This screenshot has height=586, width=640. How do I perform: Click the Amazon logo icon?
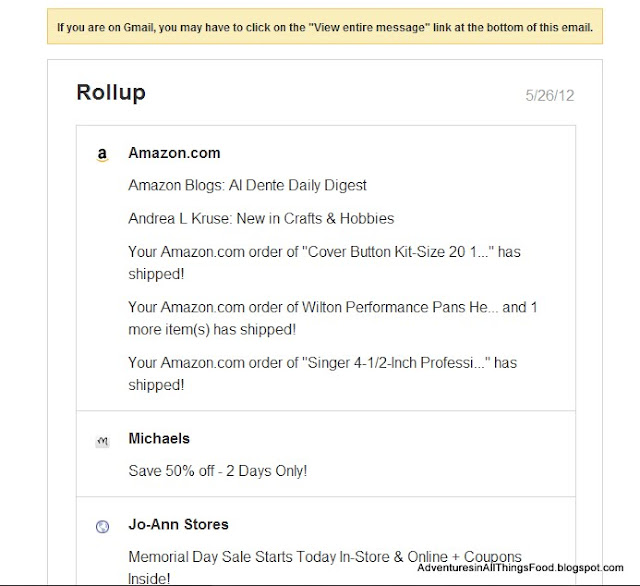pyautogui.click(x=102, y=155)
